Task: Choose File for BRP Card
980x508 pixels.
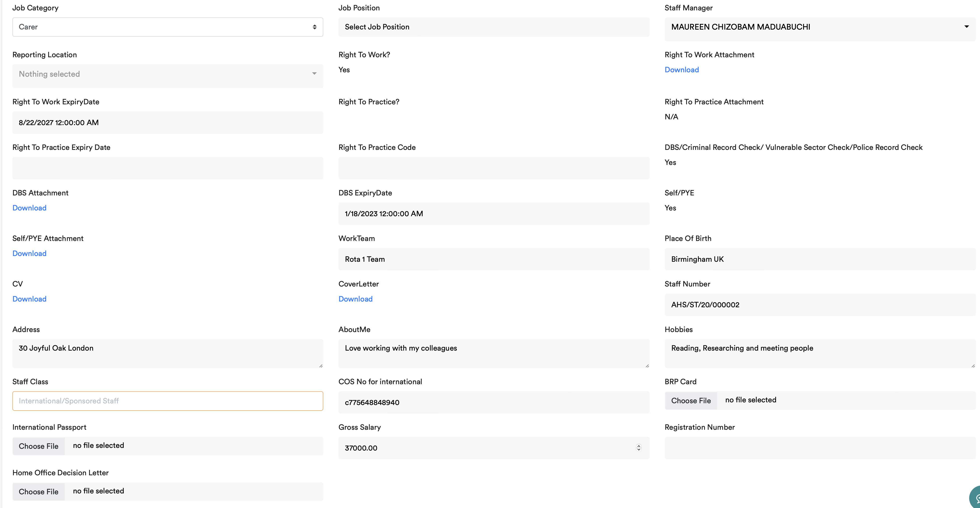Action: point(691,401)
